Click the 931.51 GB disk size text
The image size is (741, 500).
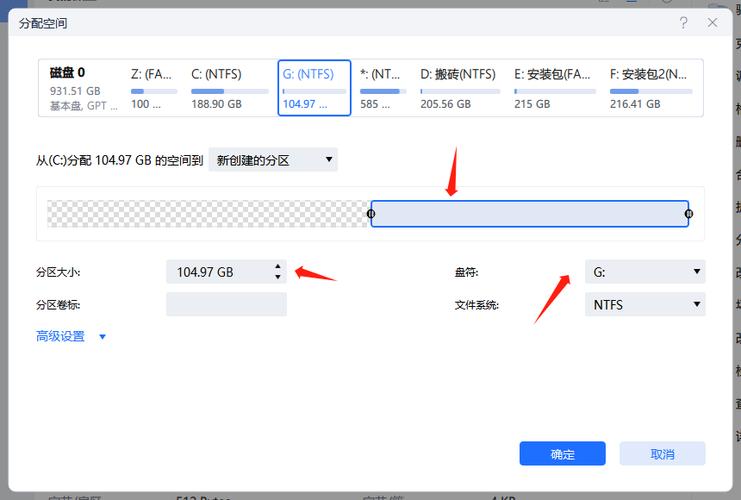pos(75,91)
